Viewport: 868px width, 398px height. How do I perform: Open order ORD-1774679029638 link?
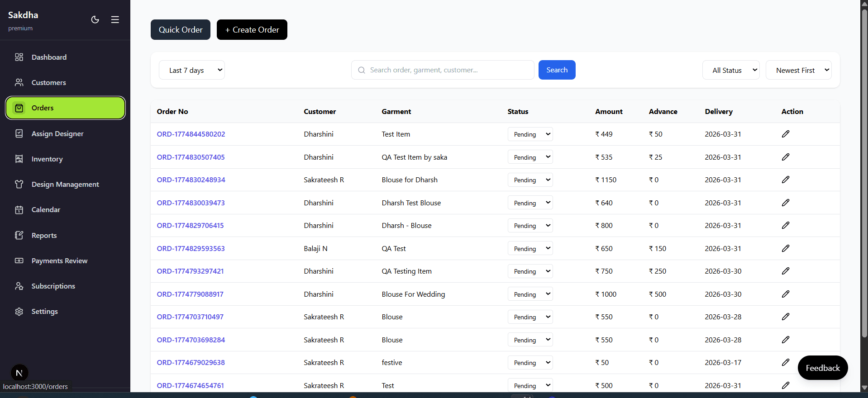(191, 362)
